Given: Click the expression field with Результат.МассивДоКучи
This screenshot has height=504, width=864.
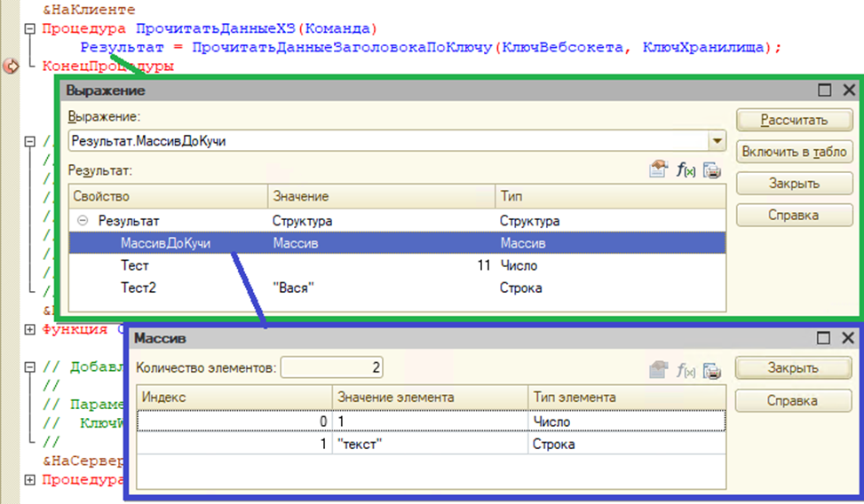Looking at the screenshot, I should click(388, 141).
